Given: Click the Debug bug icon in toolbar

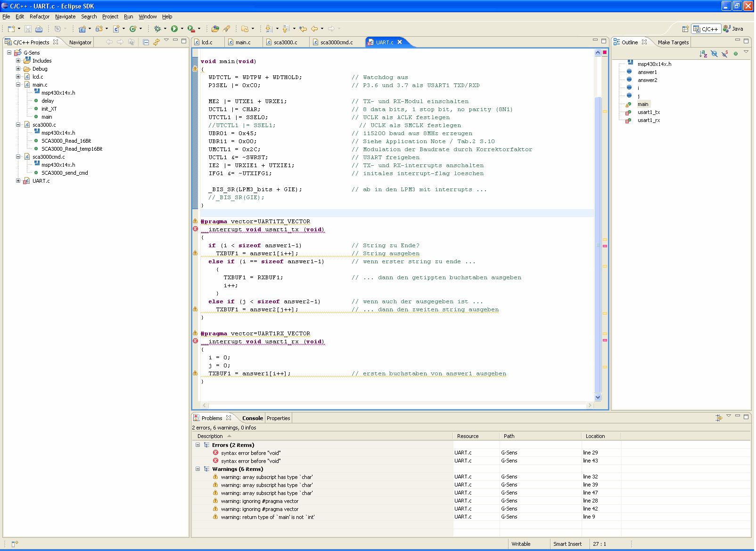Looking at the screenshot, I should click(x=157, y=29).
